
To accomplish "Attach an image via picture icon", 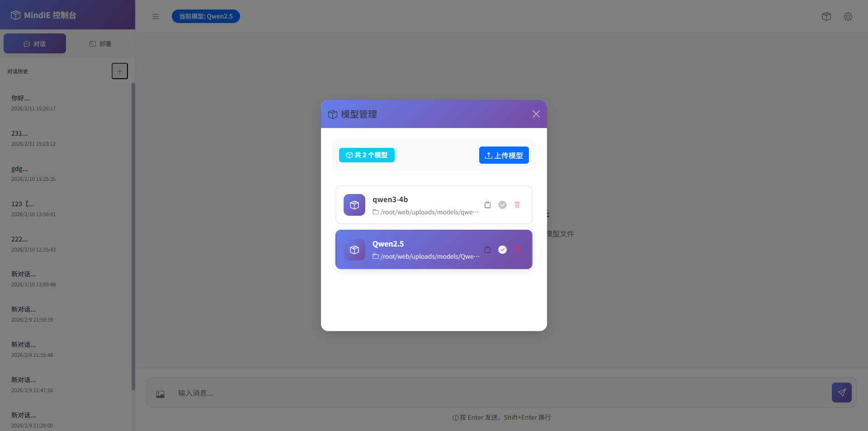I will pyautogui.click(x=160, y=394).
